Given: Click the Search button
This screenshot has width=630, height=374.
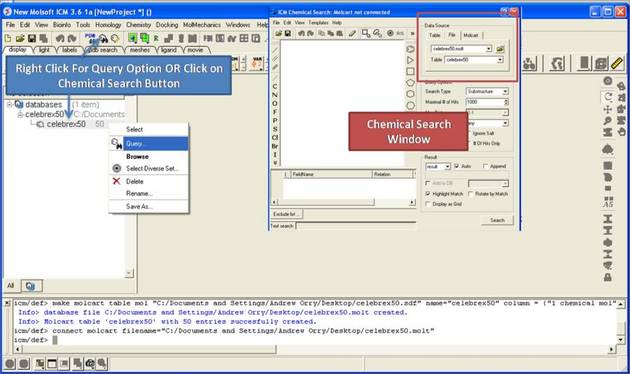Looking at the screenshot, I should point(497,220).
